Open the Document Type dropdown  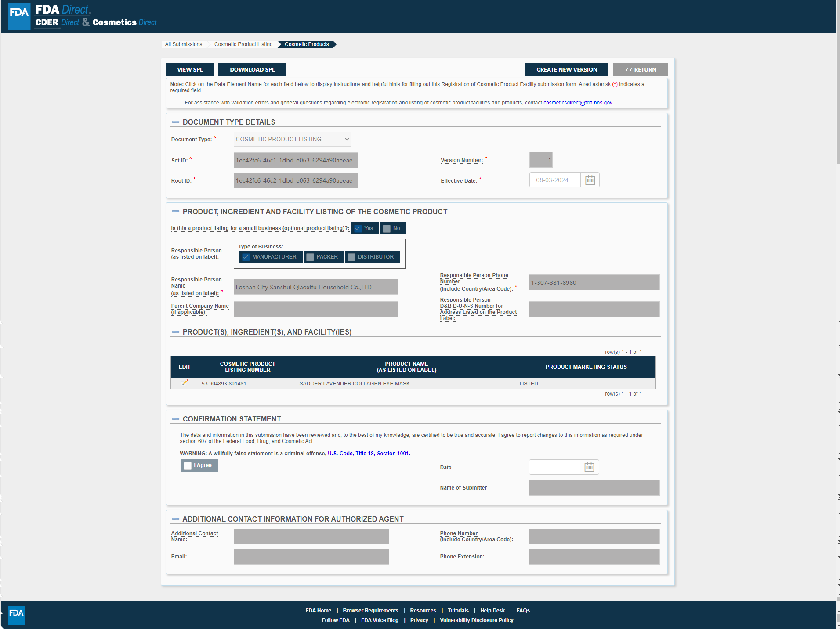[292, 140]
